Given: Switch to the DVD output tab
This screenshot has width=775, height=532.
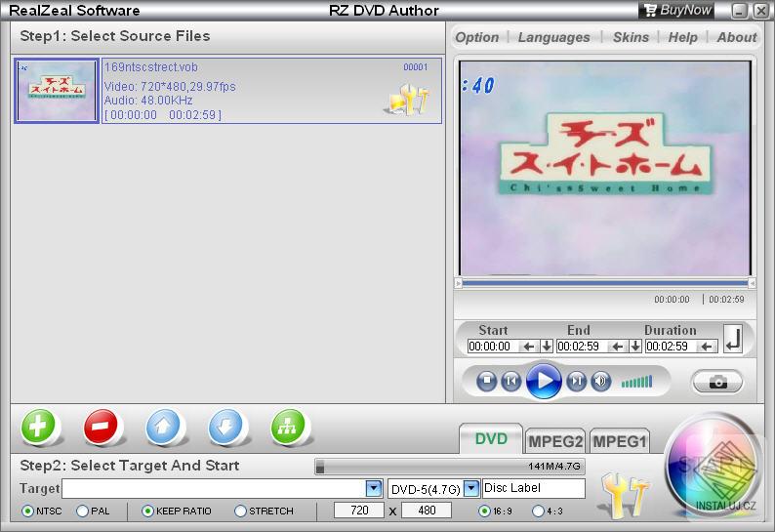Looking at the screenshot, I should (x=491, y=438).
